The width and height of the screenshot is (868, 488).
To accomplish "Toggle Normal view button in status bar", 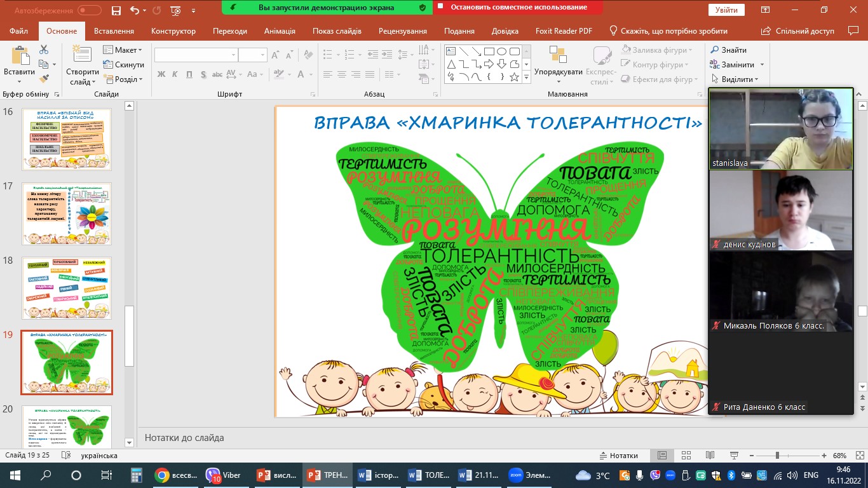I will click(x=662, y=456).
